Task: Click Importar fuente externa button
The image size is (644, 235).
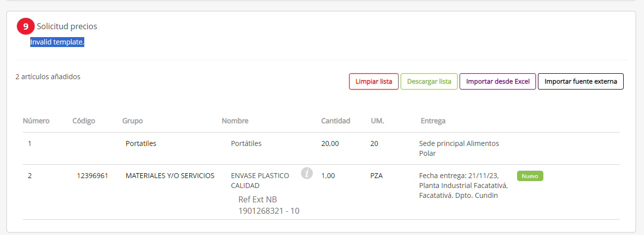Action: coord(581,82)
